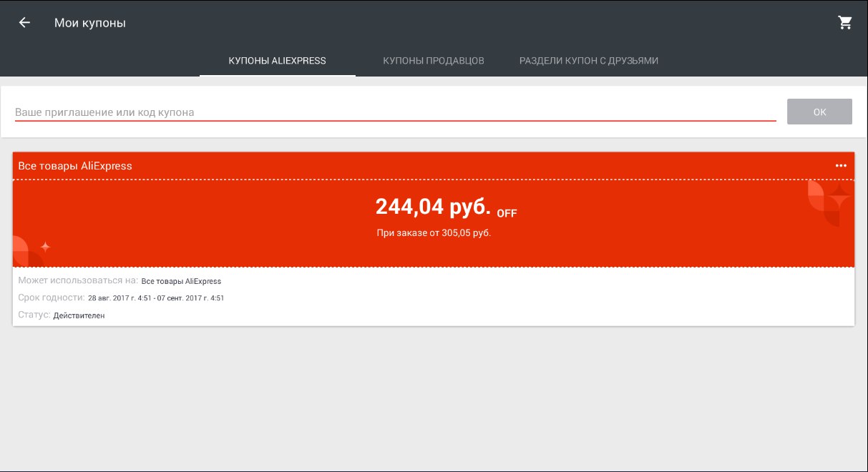Confirm the coupon code with OK
868x472 pixels.
(x=819, y=112)
